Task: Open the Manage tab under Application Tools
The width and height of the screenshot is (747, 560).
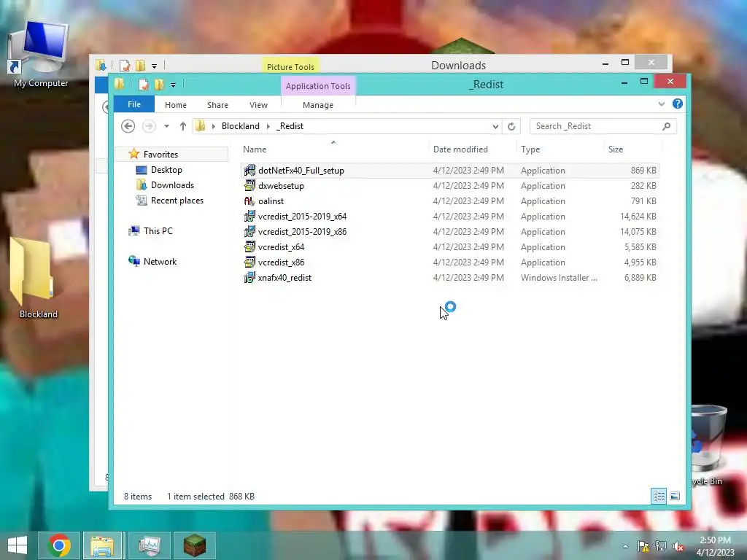Action: (318, 105)
